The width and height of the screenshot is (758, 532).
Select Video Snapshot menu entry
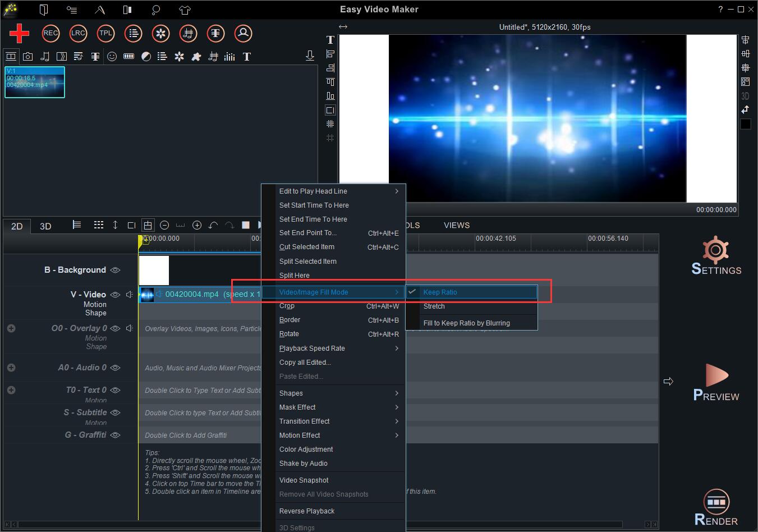pos(334,480)
